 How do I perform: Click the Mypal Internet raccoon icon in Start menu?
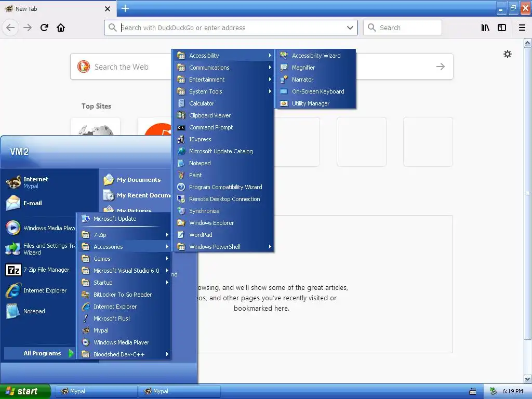tap(13, 182)
